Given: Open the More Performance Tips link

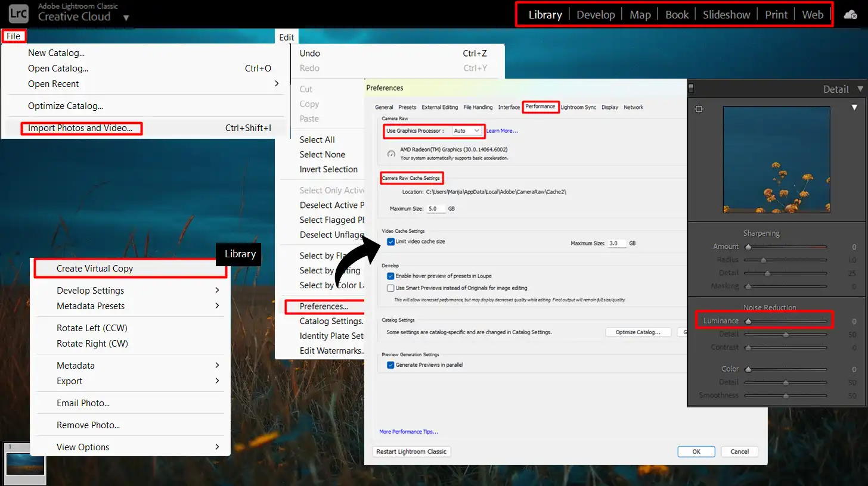Looking at the screenshot, I should (408, 432).
